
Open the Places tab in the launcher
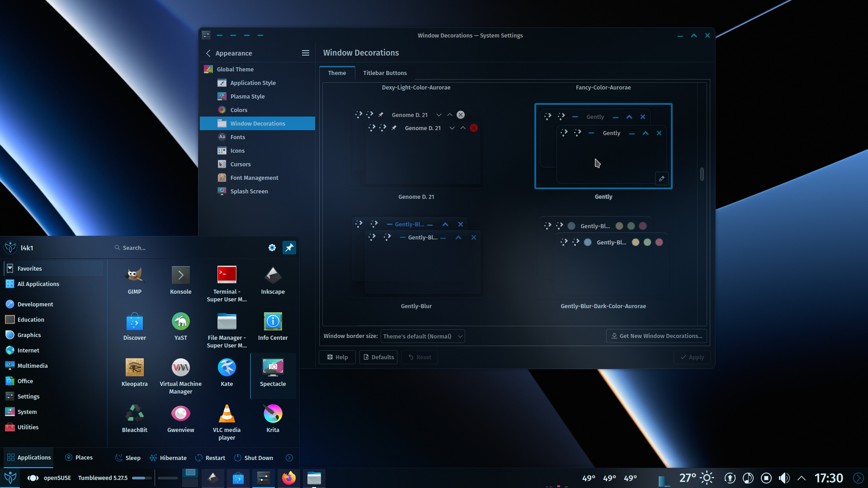click(79, 457)
